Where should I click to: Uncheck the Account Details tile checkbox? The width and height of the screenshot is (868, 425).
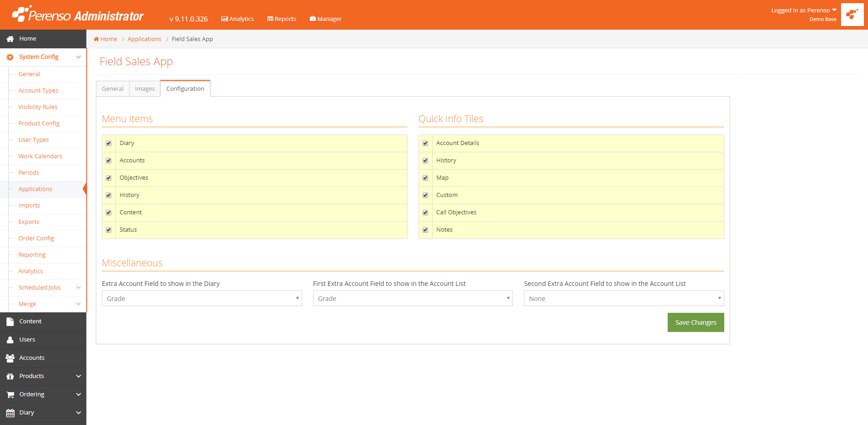425,143
